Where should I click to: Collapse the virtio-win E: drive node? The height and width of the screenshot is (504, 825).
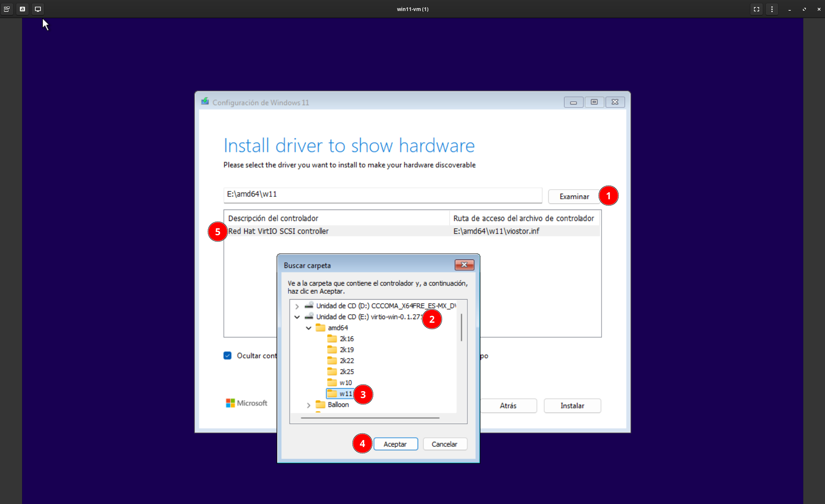click(x=297, y=317)
